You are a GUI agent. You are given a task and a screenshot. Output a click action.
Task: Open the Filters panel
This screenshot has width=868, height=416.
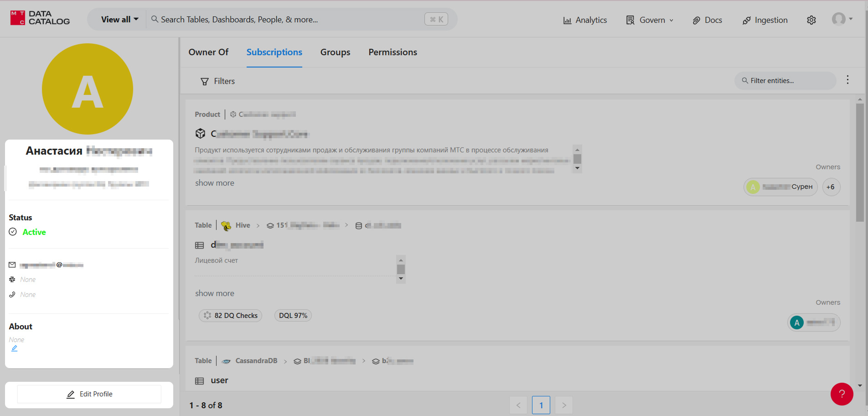tap(218, 81)
